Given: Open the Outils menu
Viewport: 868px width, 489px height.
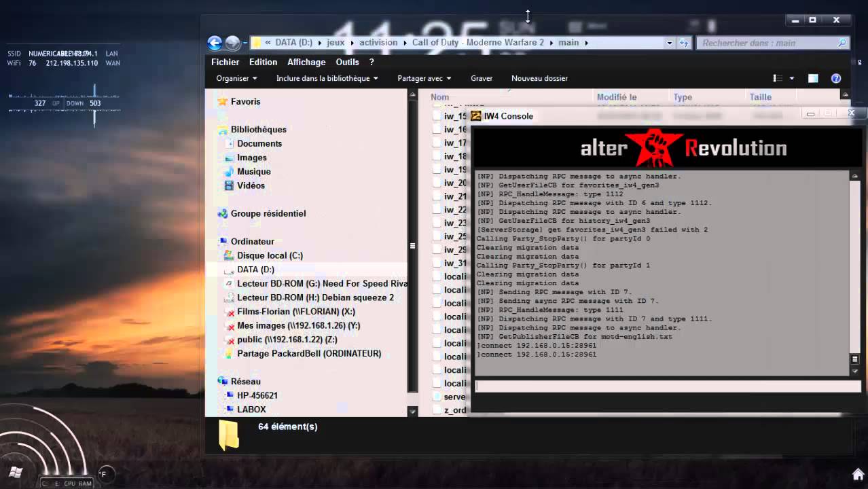Looking at the screenshot, I should click(347, 62).
